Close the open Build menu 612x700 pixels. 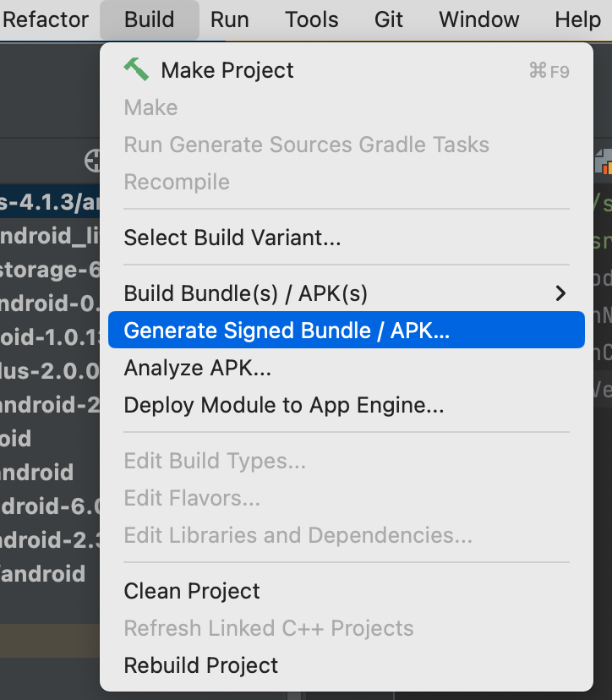pos(150,19)
